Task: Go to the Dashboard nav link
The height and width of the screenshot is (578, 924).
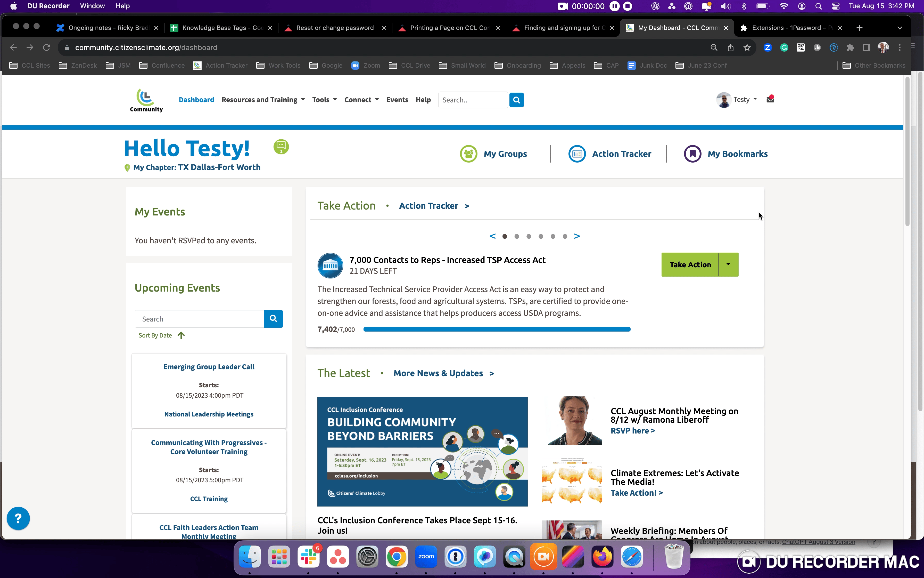Action: click(x=196, y=100)
